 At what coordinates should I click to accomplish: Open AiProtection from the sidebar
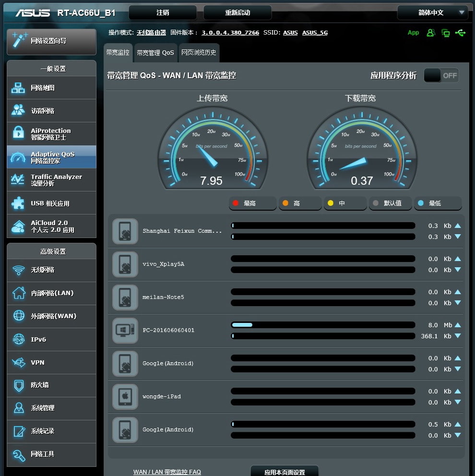click(51, 134)
